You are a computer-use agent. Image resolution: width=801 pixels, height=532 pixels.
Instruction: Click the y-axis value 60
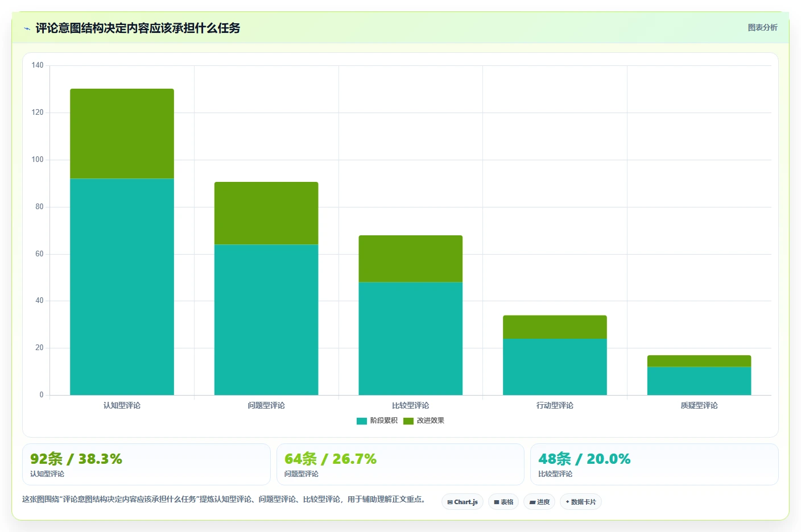tap(39, 254)
